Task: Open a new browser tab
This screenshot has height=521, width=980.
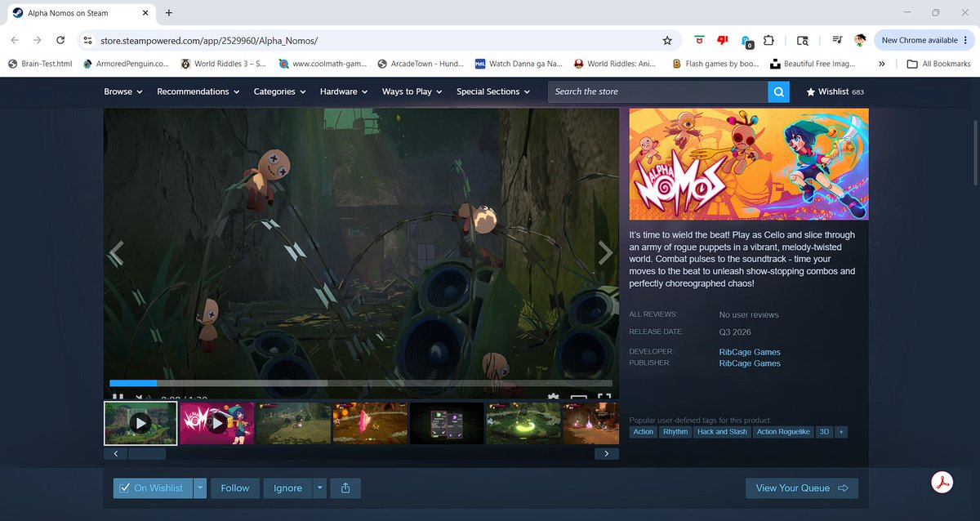Action: coord(169,13)
